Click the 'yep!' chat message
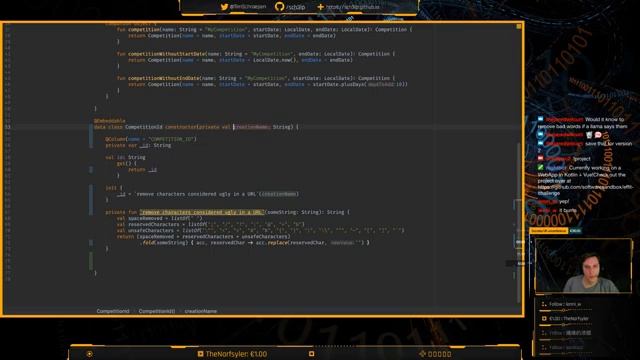 564,201
